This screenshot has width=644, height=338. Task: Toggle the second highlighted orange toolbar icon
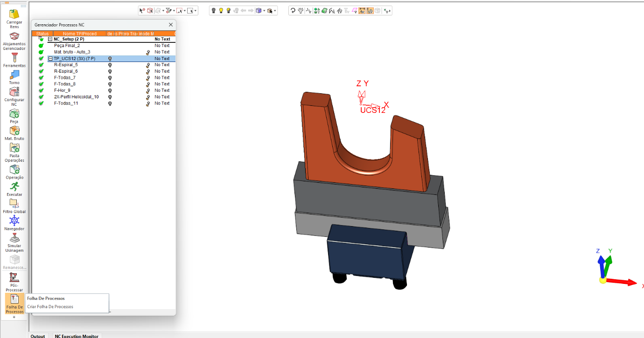pyautogui.click(x=370, y=10)
